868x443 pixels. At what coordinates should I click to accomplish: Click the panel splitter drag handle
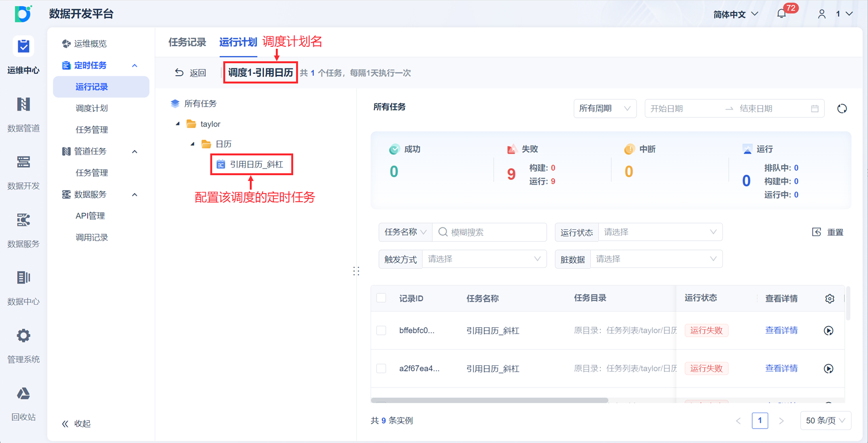click(356, 271)
